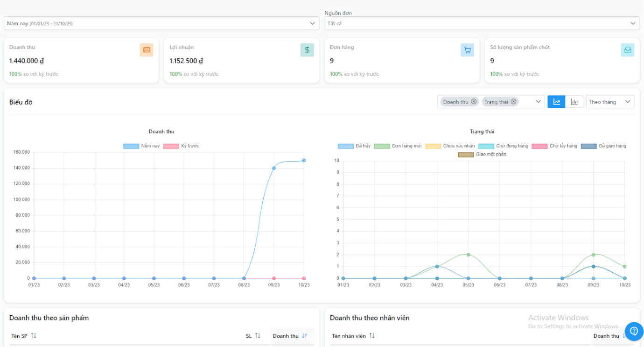
Task: Toggle 'Giao một phần' legend series
Action: [482, 154]
